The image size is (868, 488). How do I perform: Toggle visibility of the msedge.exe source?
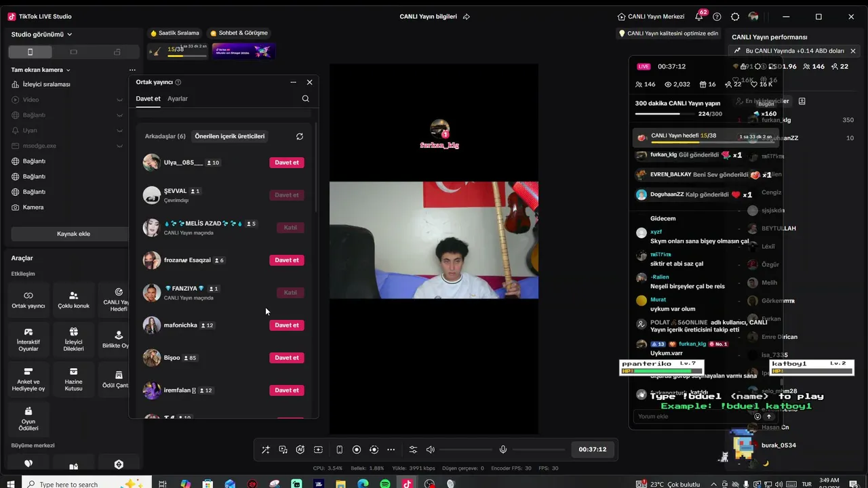click(x=119, y=146)
